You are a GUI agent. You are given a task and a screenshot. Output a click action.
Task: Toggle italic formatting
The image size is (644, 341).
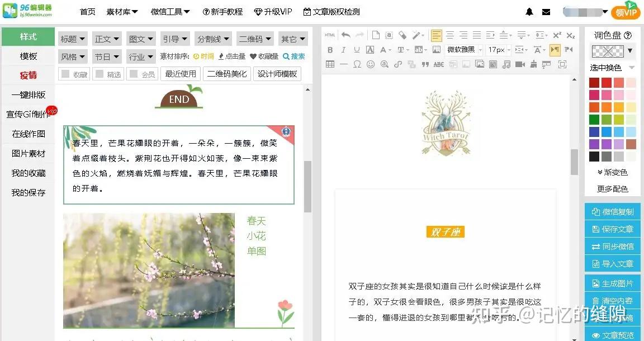click(343, 50)
